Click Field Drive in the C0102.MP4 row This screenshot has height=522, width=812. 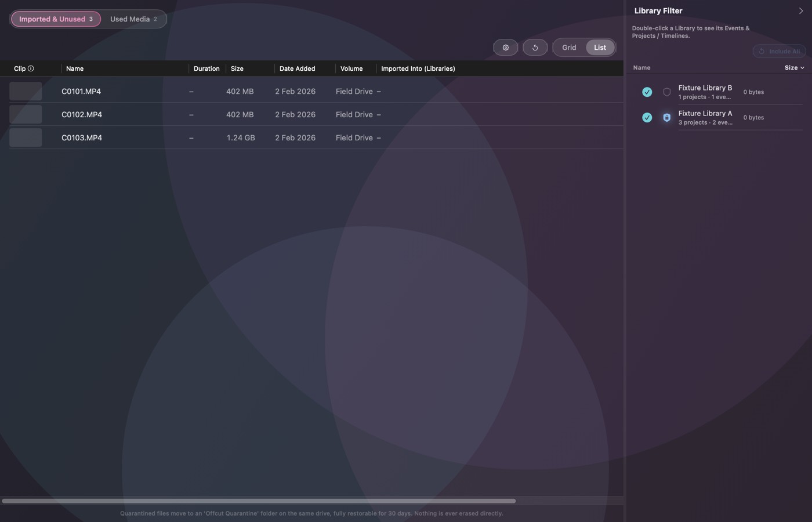coord(354,115)
